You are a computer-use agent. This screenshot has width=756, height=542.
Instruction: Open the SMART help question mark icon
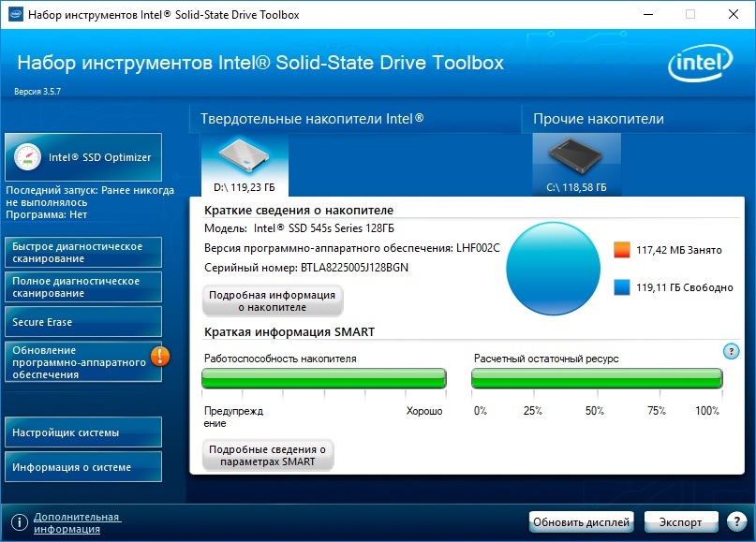point(732,351)
